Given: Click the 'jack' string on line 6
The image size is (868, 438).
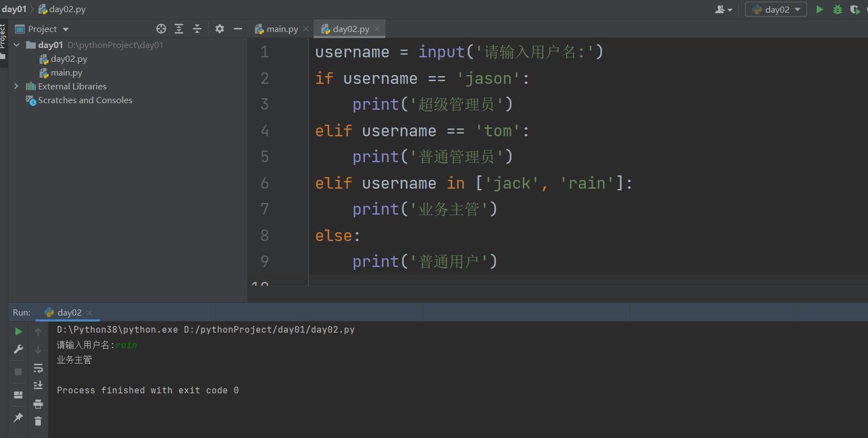Looking at the screenshot, I should click(512, 183).
